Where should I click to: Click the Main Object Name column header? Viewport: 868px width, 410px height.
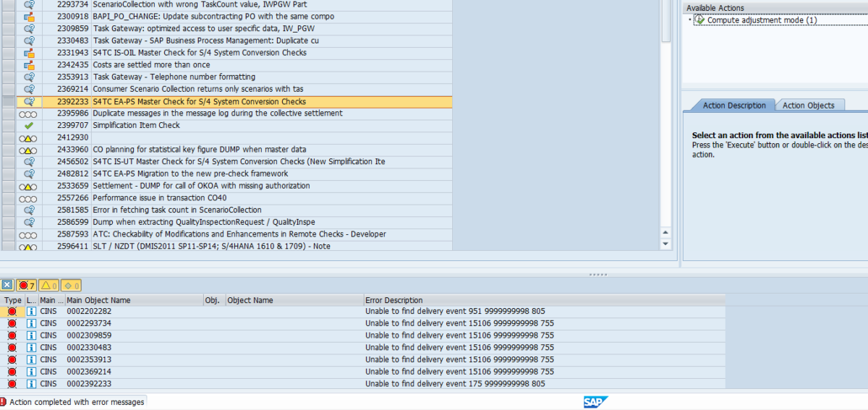[x=98, y=300]
